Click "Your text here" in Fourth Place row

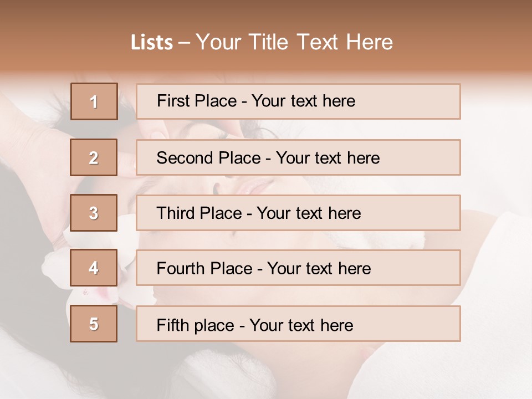(x=319, y=269)
